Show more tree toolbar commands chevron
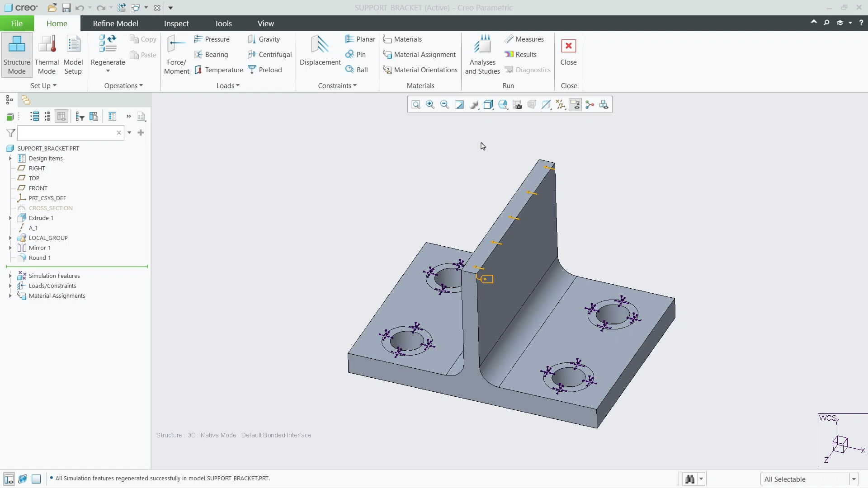 (x=128, y=117)
